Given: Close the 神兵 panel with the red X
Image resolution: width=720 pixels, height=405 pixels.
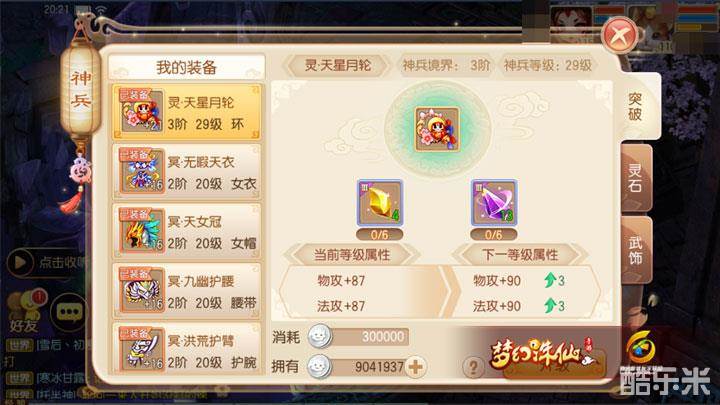Looking at the screenshot, I should [x=620, y=35].
